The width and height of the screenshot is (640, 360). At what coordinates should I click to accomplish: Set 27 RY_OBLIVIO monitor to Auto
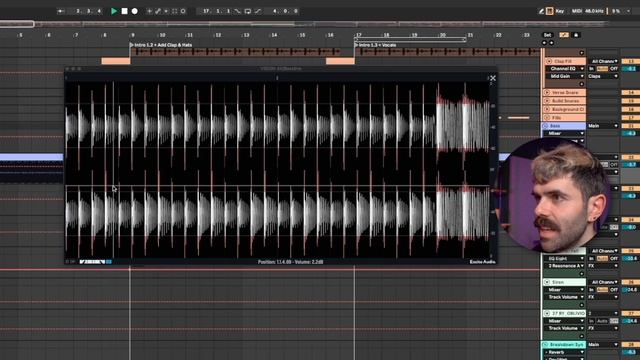602,321
